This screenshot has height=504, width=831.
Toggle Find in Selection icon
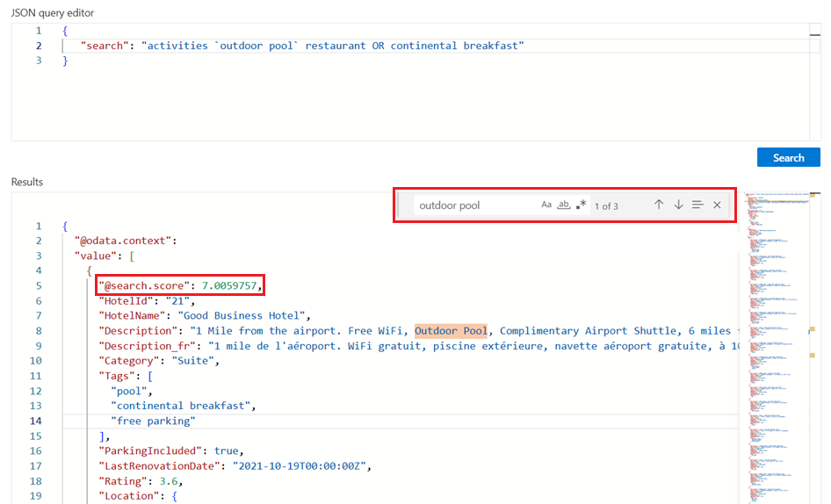[697, 205]
